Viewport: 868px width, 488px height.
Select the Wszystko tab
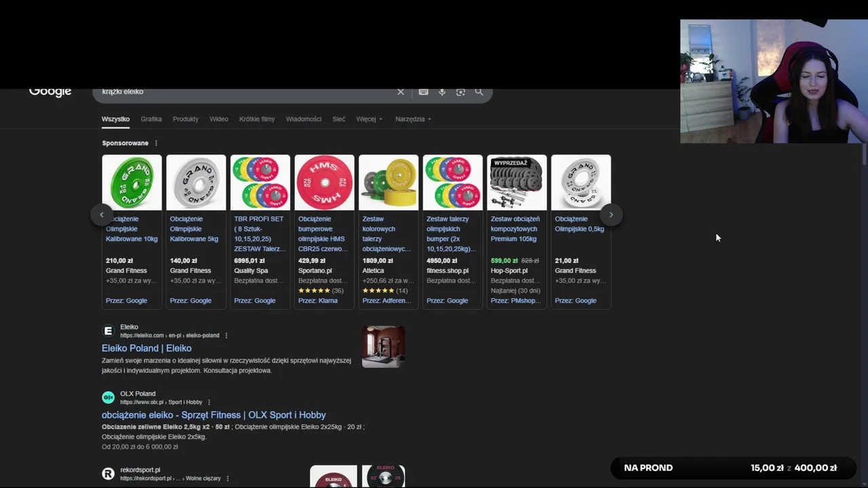(115, 119)
